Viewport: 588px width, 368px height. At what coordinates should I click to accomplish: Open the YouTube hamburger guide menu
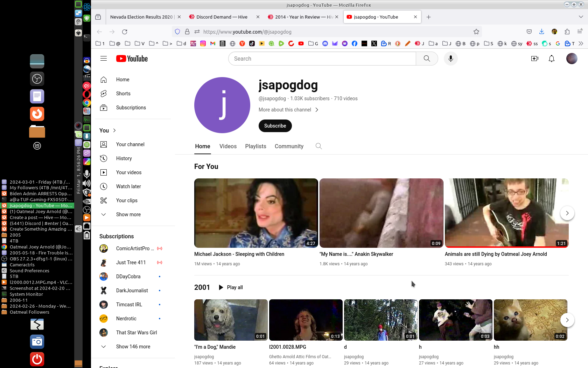click(x=104, y=59)
